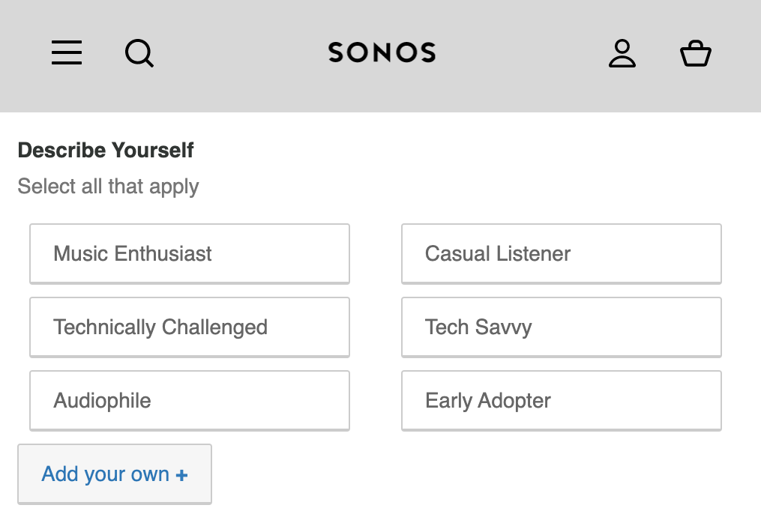Click the SONOS logo

(381, 52)
